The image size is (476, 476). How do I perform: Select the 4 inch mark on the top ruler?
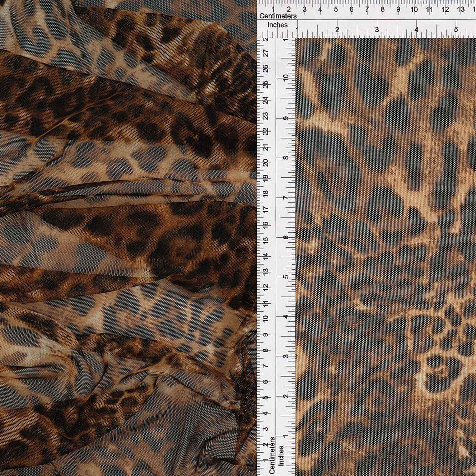(x=416, y=30)
